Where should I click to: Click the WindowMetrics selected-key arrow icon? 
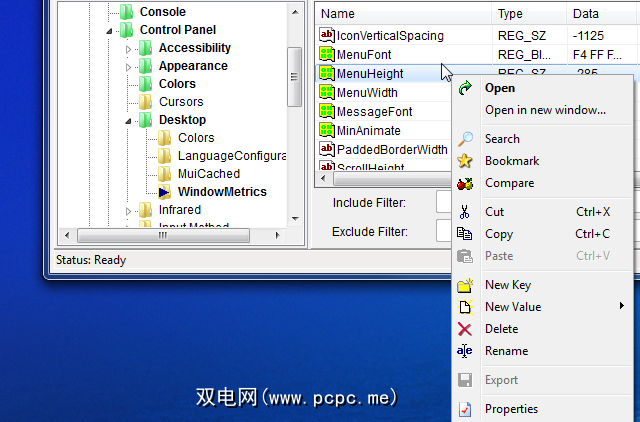[x=164, y=192]
